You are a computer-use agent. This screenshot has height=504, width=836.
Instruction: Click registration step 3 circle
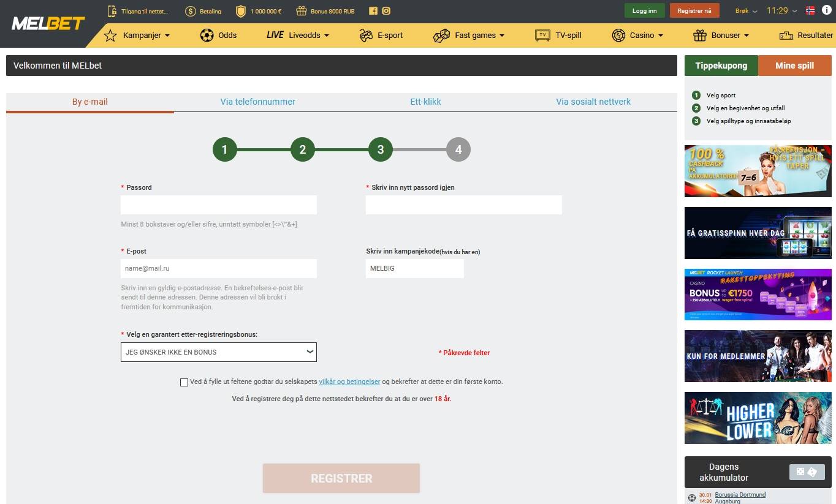pyautogui.click(x=381, y=149)
